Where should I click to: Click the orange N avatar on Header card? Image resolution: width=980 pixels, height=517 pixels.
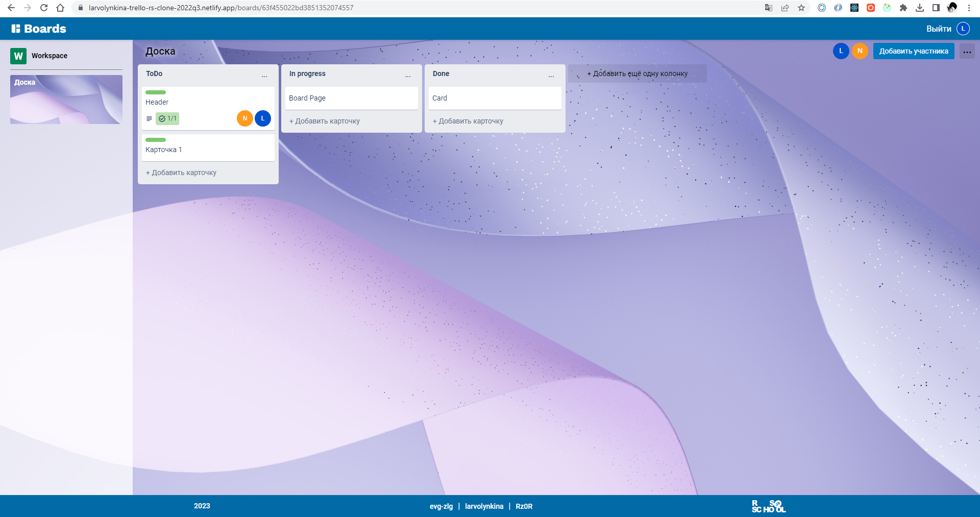[244, 118]
